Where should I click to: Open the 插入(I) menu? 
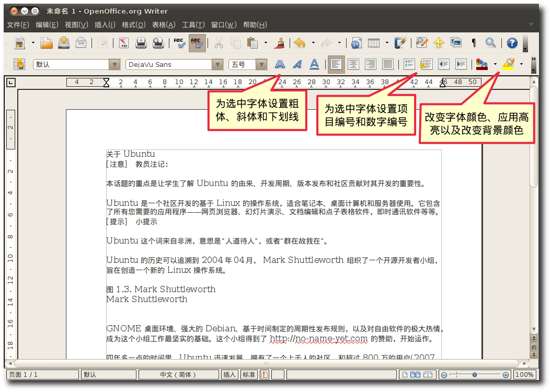point(105,25)
